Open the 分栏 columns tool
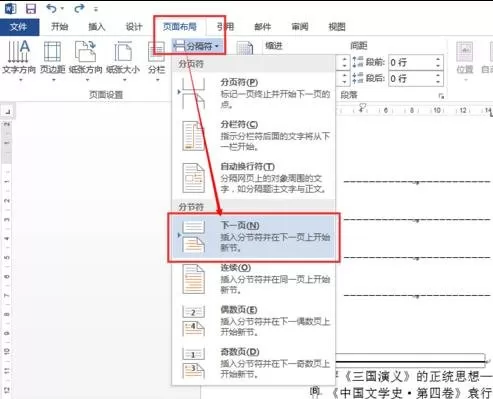This screenshot has width=493, height=399. (x=157, y=60)
